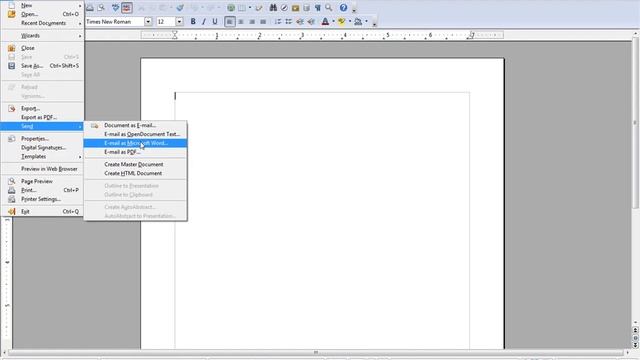Choose Open... from the File menu

click(x=42, y=14)
